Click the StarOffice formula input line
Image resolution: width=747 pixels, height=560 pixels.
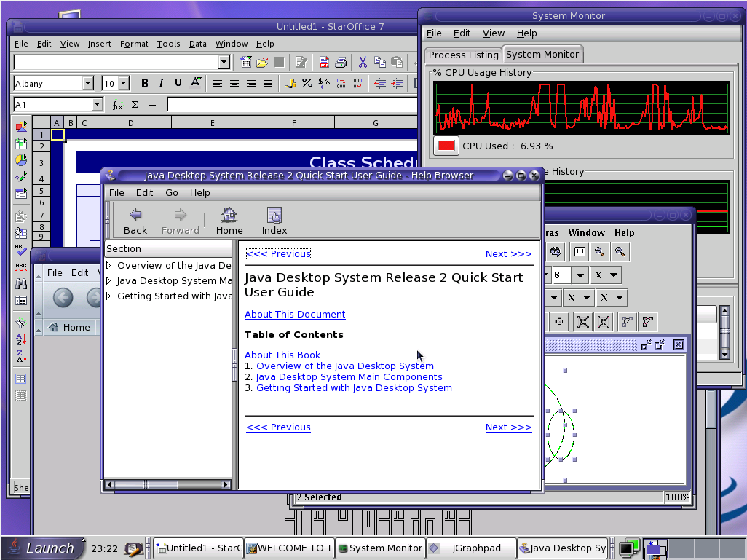[x=291, y=104]
